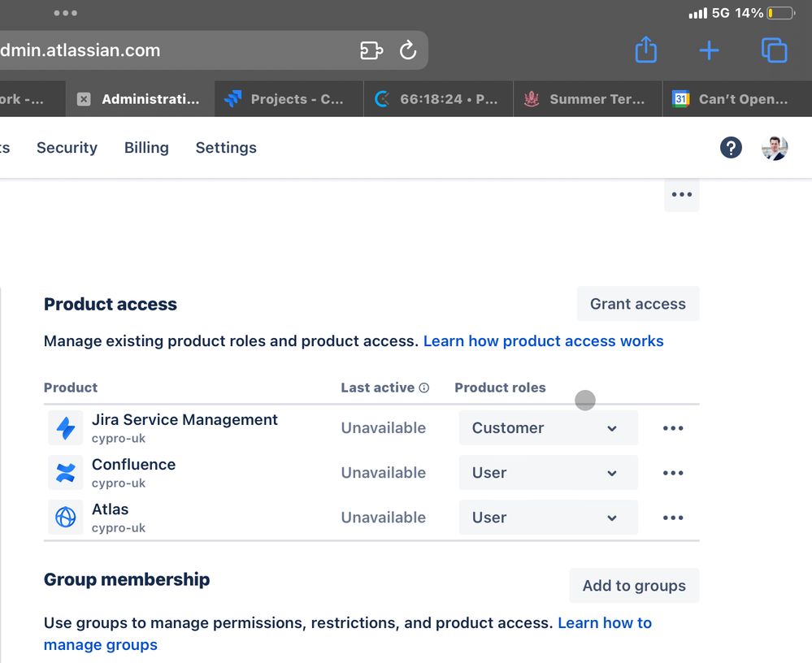The image size is (812, 663).
Task: Click the Add to groups button
Action: (x=634, y=585)
